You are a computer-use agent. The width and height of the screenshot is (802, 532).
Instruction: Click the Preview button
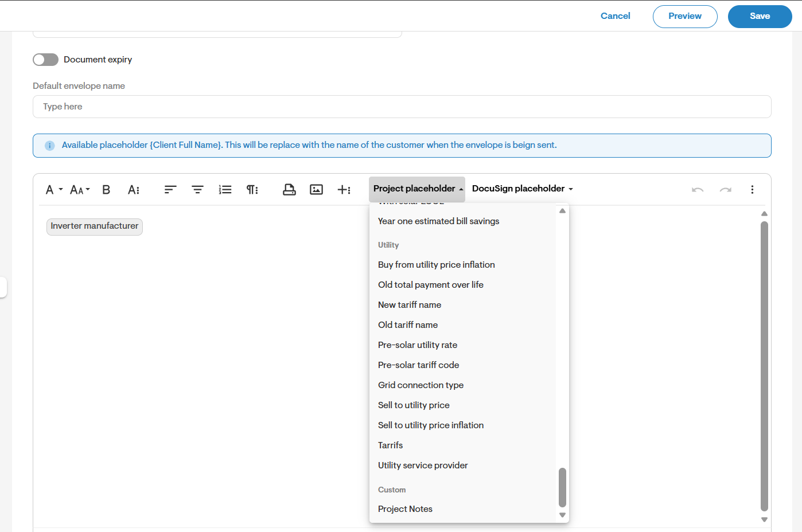pyautogui.click(x=685, y=17)
